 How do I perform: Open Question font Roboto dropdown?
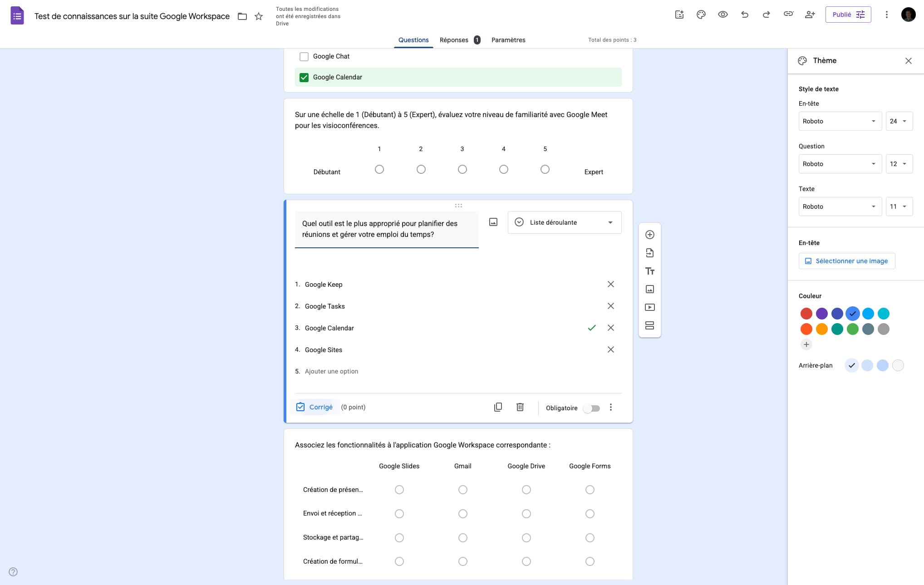840,164
